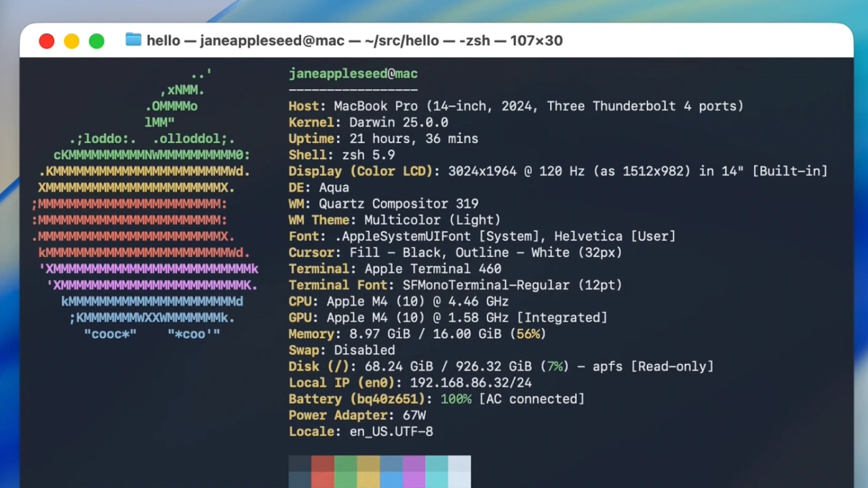
Task: Pick the green swatch in the color palette
Action: (x=346, y=472)
